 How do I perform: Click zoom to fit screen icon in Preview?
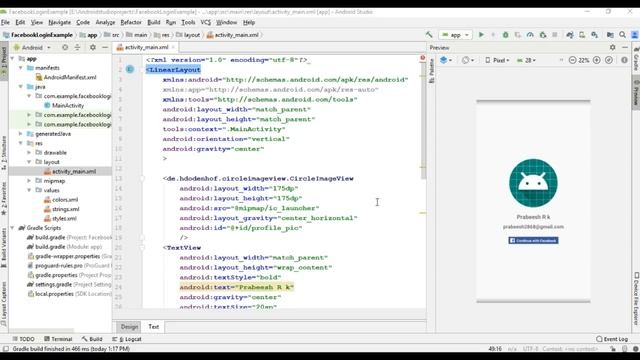609,60
